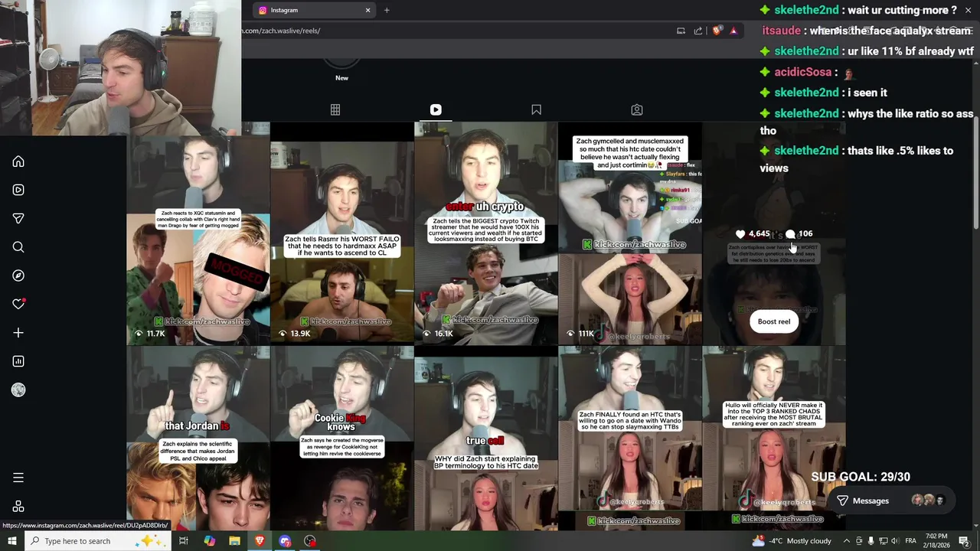The height and width of the screenshot is (551, 980).
Task: Open Notifications heart icon in sidebar
Action: [x=18, y=305]
